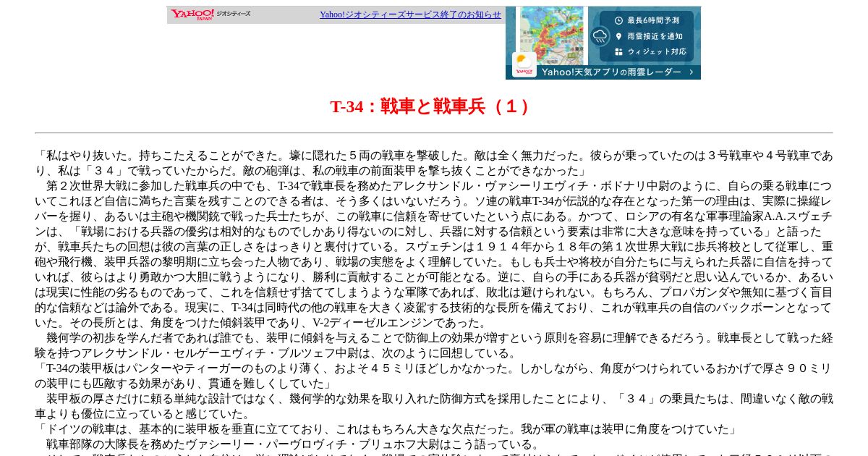Viewport: 868px width, 456px height.
Task: Click the rain radar map thumbnail
Action: 551,36
